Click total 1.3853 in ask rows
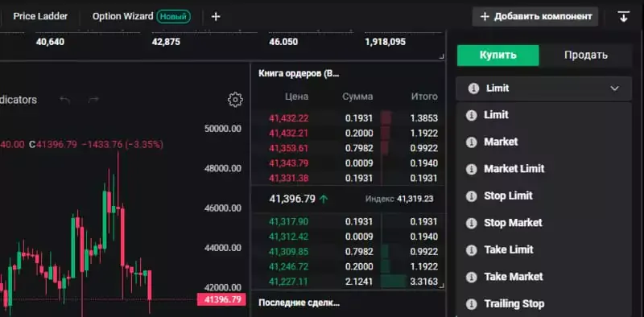Screen dimensions: 644x317 click(424, 118)
